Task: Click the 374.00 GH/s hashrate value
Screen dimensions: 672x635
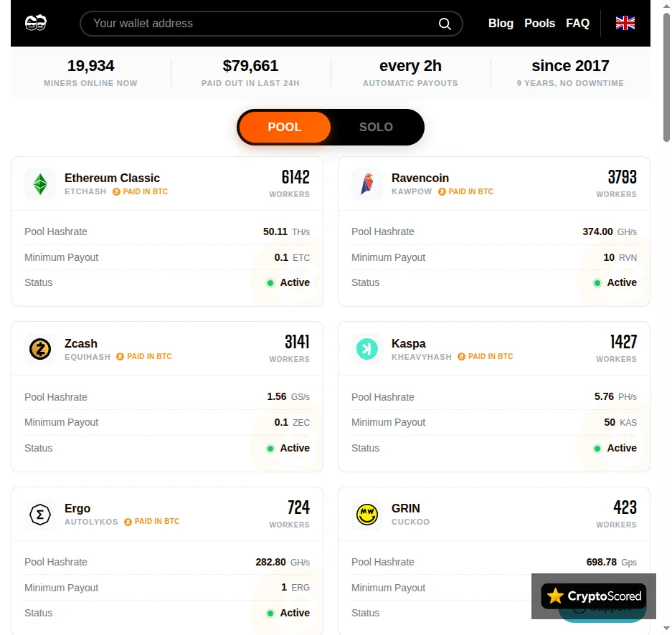Action: 610,231
